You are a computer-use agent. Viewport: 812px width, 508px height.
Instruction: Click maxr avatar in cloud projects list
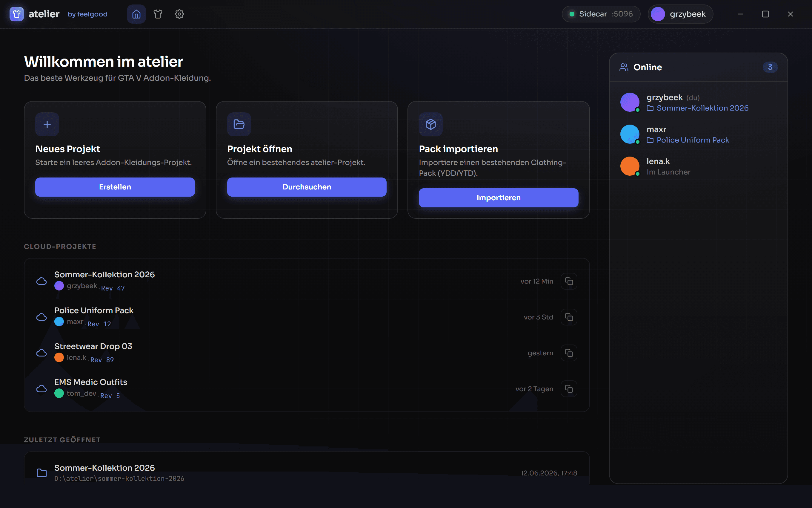[x=59, y=322]
